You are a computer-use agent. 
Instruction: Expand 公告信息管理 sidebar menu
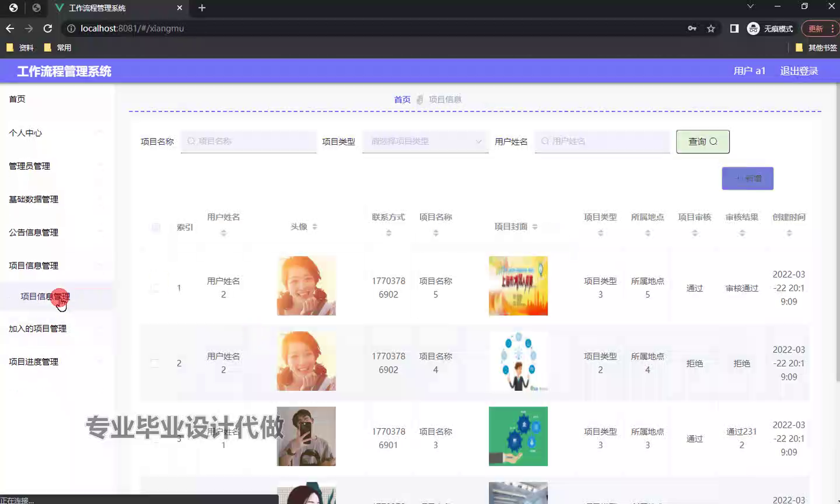click(57, 232)
